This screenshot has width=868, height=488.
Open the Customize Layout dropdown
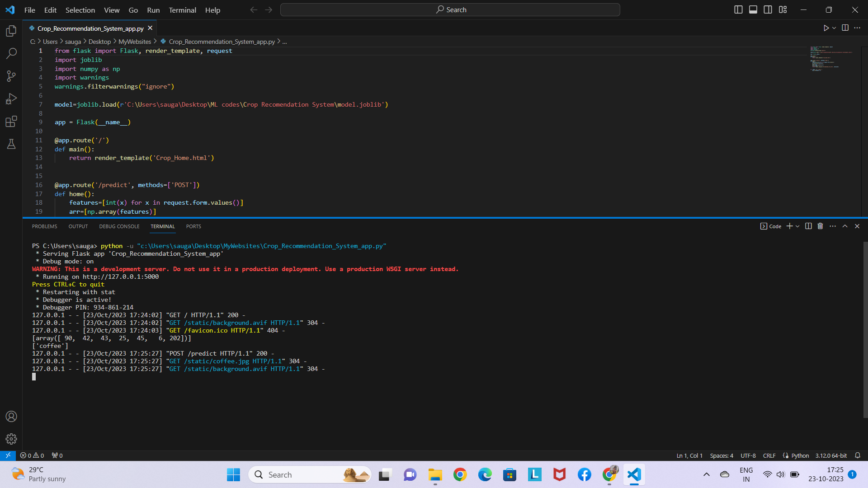(x=783, y=9)
